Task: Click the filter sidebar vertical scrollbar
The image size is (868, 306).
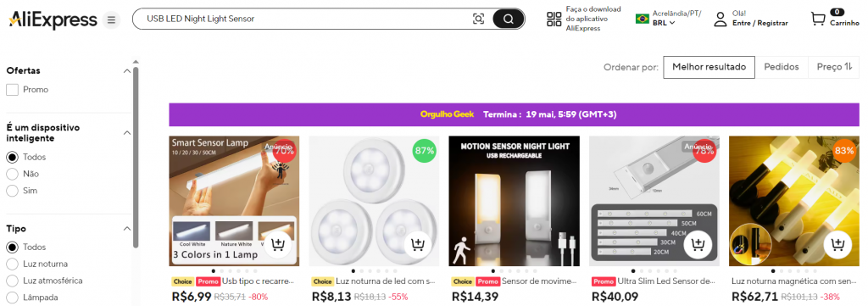Action: (136, 157)
